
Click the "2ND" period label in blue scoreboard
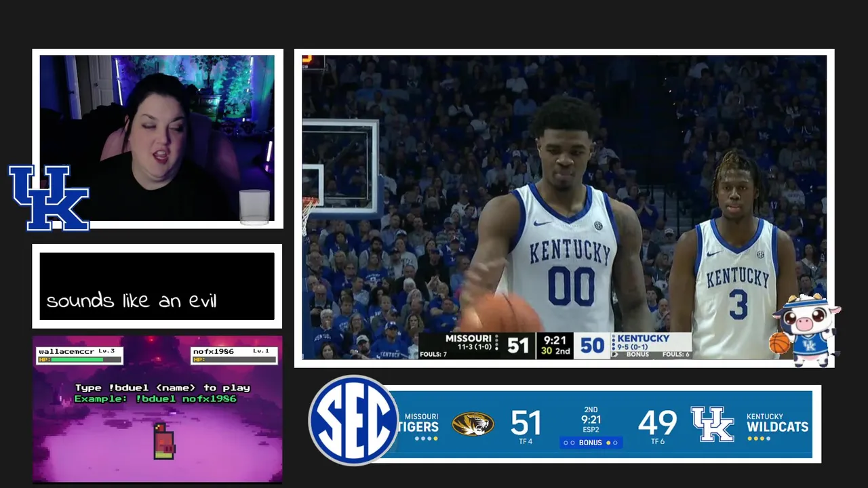pyautogui.click(x=591, y=410)
